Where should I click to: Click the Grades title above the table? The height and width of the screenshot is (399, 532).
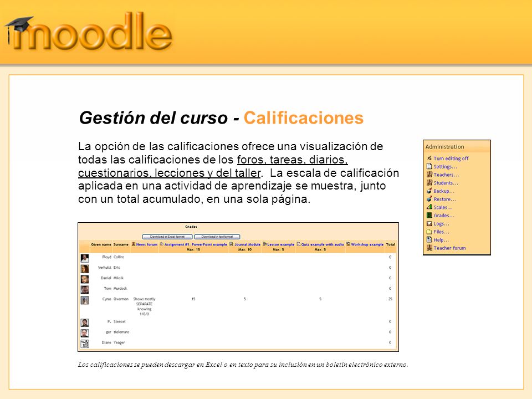pos(191,227)
